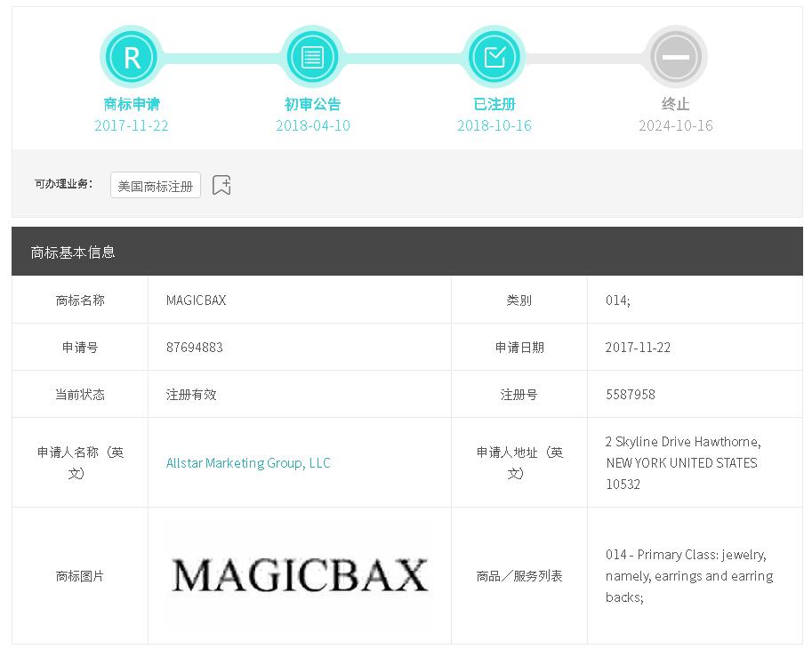Click the registered 已注册 checkmark stage icon

coord(494,58)
